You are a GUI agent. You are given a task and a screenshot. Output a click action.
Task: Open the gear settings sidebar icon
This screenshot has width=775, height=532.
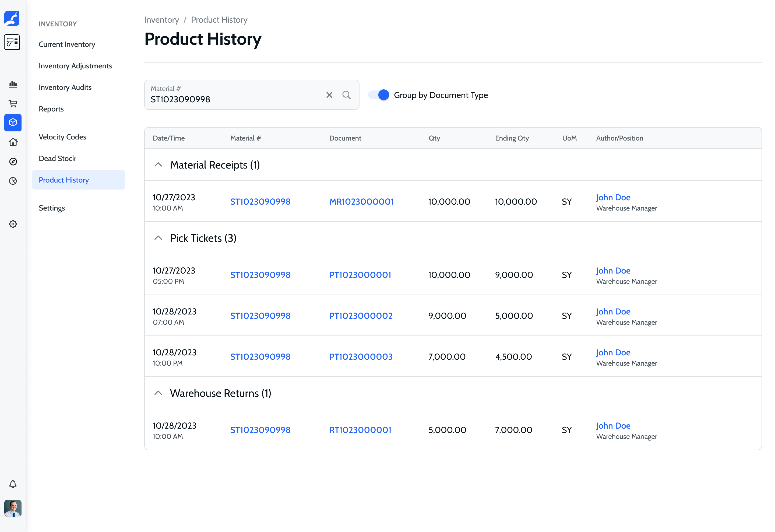[13, 224]
